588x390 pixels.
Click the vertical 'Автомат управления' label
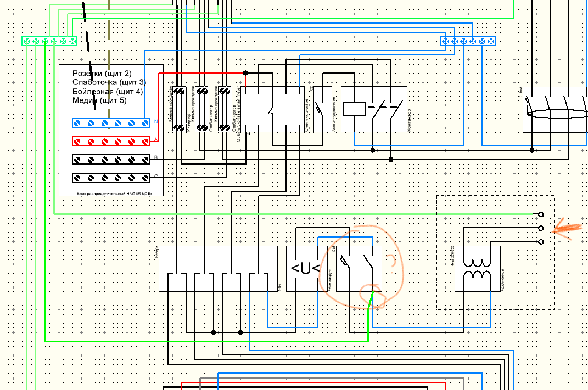334,114
